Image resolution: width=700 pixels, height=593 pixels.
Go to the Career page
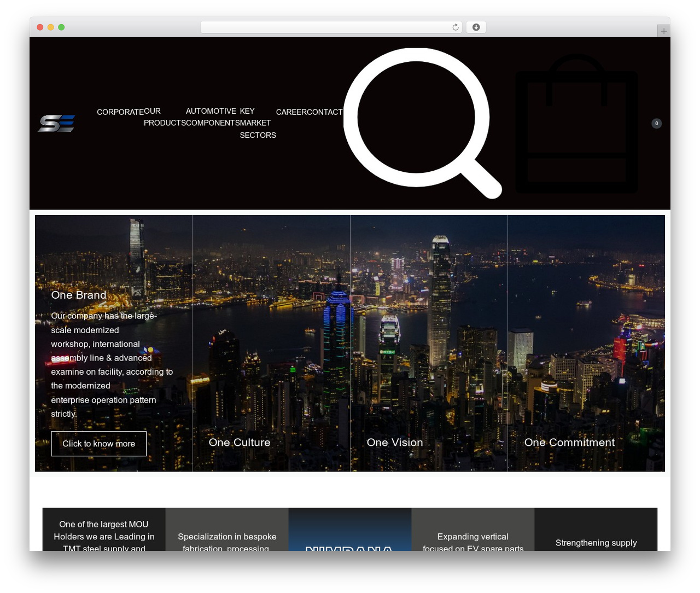pos(291,112)
